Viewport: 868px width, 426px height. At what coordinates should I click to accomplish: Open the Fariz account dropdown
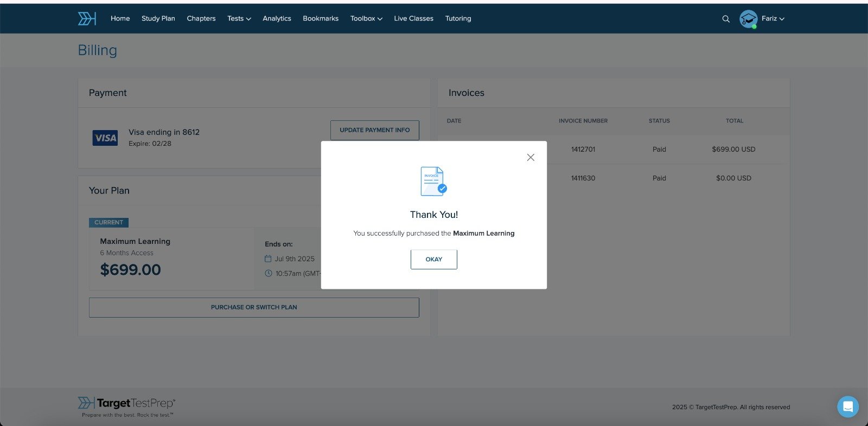773,18
